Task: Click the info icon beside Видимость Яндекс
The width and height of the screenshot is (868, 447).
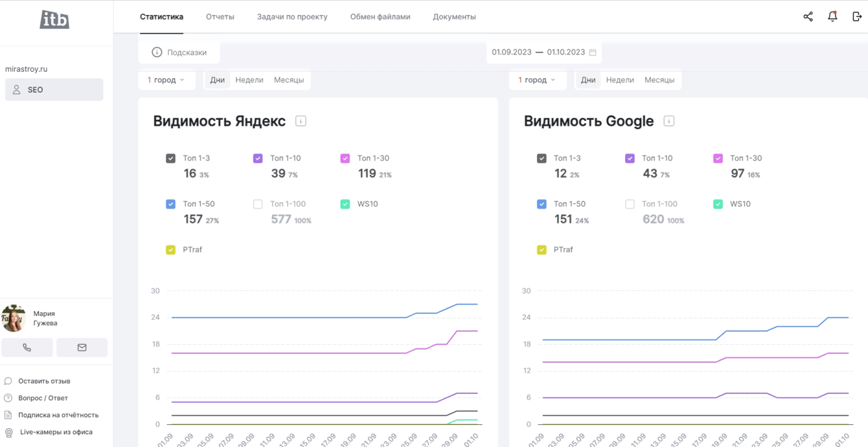Action: pyautogui.click(x=301, y=121)
